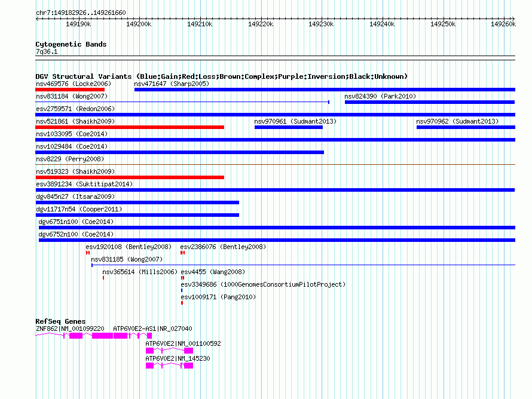Click esv3891234 (Suktitipat2014) label
Image resolution: width=532 pixels, height=399 pixels.
click(84, 184)
